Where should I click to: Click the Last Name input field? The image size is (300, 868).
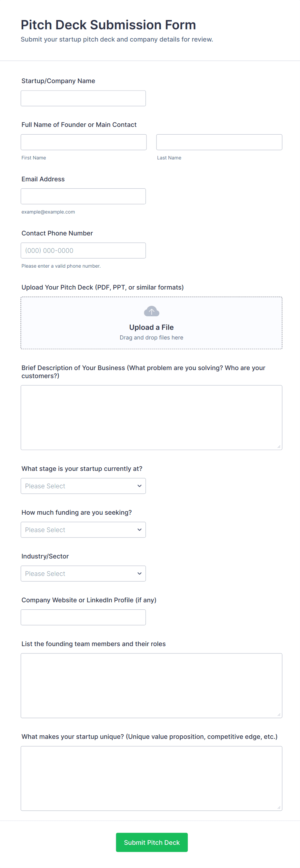[219, 142]
